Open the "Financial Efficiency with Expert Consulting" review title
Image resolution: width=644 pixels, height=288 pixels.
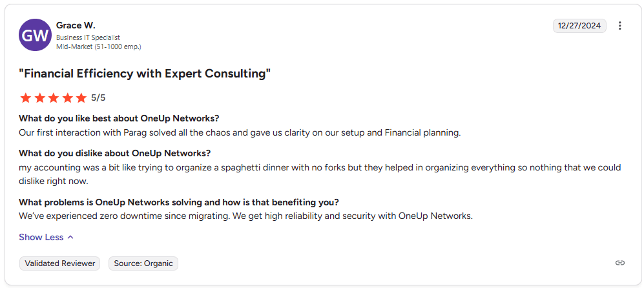click(145, 74)
